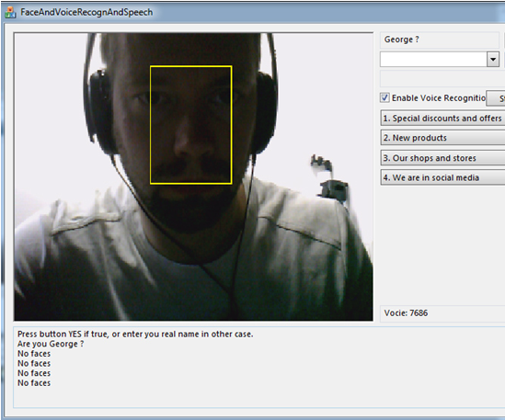Select '1. Special discounts and offers' button

coord(442,119)
